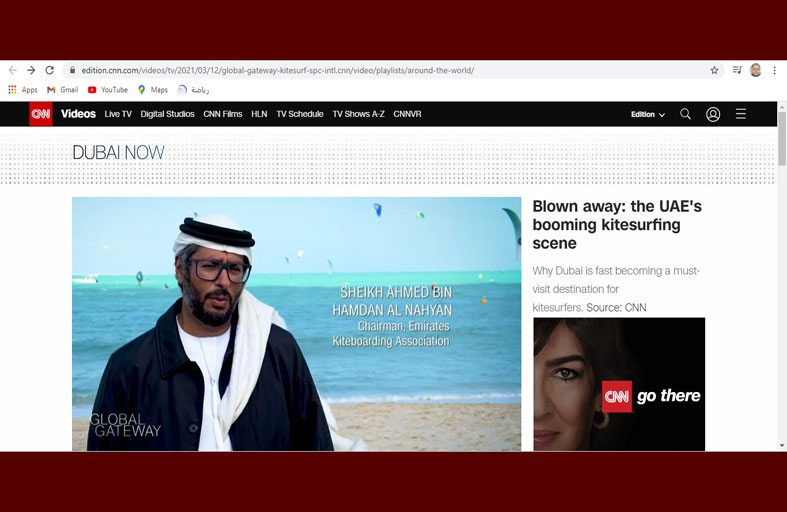Bookmark this page with star icon

pos(714,71)
